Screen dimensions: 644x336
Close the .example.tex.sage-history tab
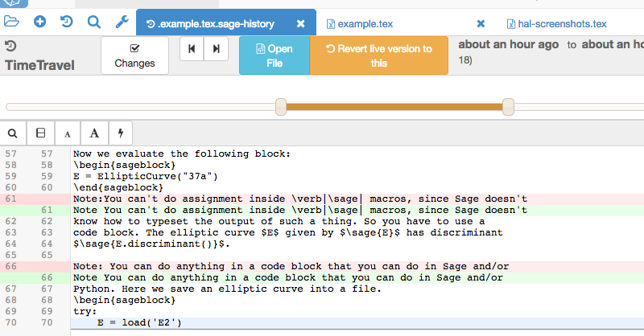[x=300, y=24]
